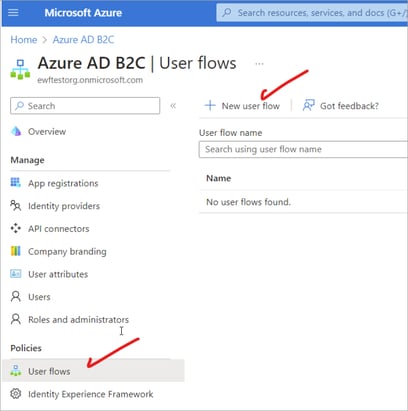The height and width of the screenshot is (411, 408).
Task: Open the hamburger portal menu
Action: coord(13,13)
